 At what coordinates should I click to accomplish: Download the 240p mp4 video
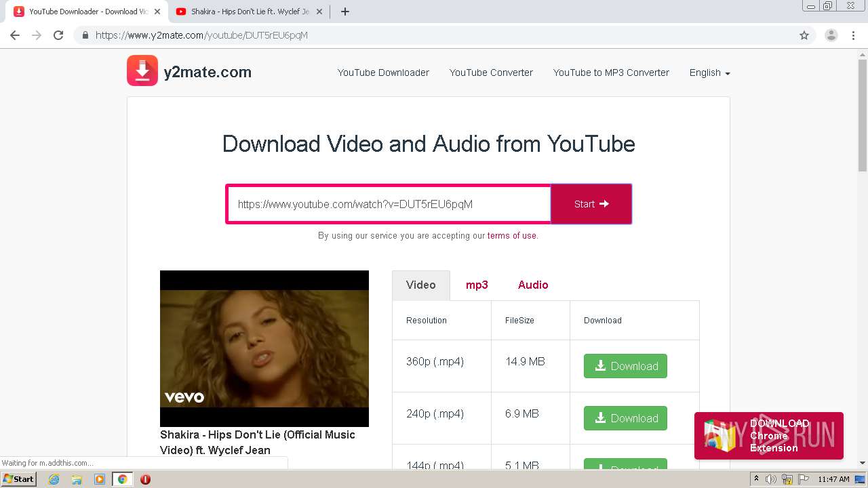625,418
